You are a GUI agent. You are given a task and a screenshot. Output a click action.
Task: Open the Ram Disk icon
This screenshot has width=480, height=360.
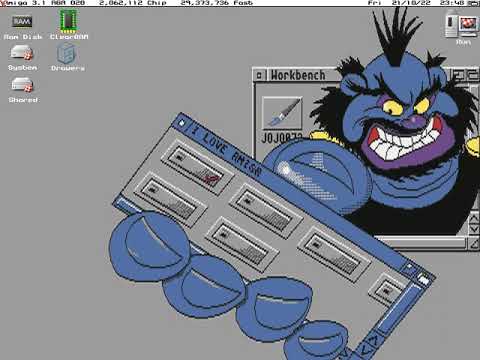pyautogui.click(x=22, y=22)
